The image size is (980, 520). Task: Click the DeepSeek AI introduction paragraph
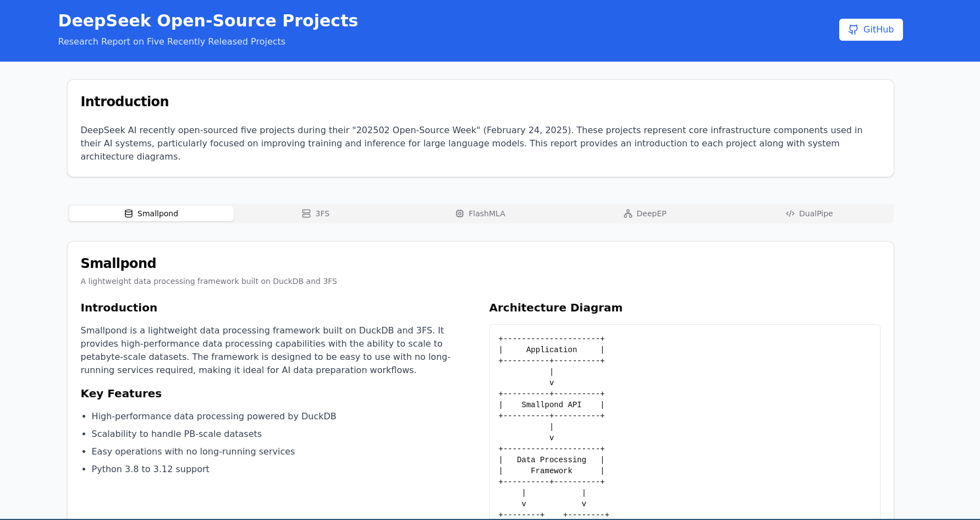coord(472,144)
